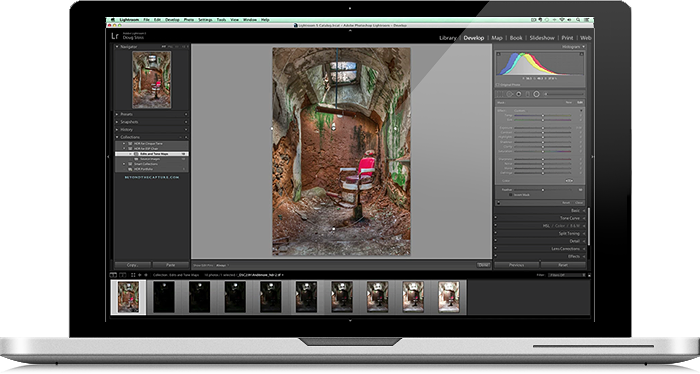Select the Graduated Filter tool icon
This screenshot has width=700, height=374.
pyautogui.click(x=528, y=94)
